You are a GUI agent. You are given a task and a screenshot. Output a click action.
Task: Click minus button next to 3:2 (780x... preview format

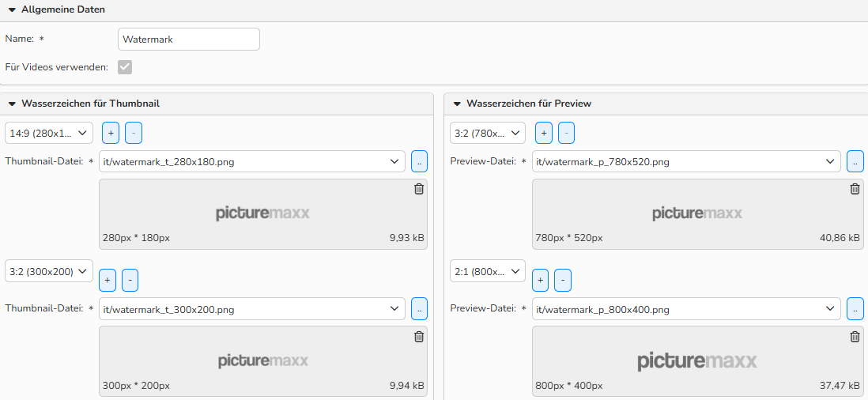[x=566, y=133]
